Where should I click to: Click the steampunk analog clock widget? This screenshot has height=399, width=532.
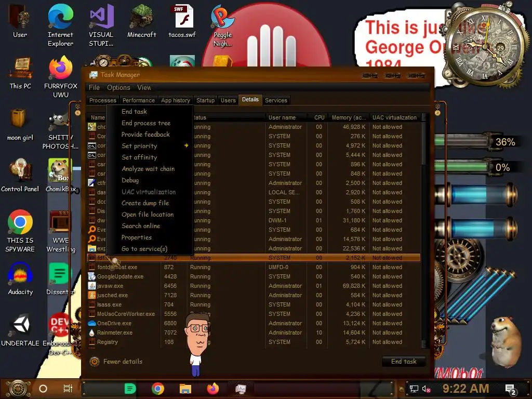485,47
